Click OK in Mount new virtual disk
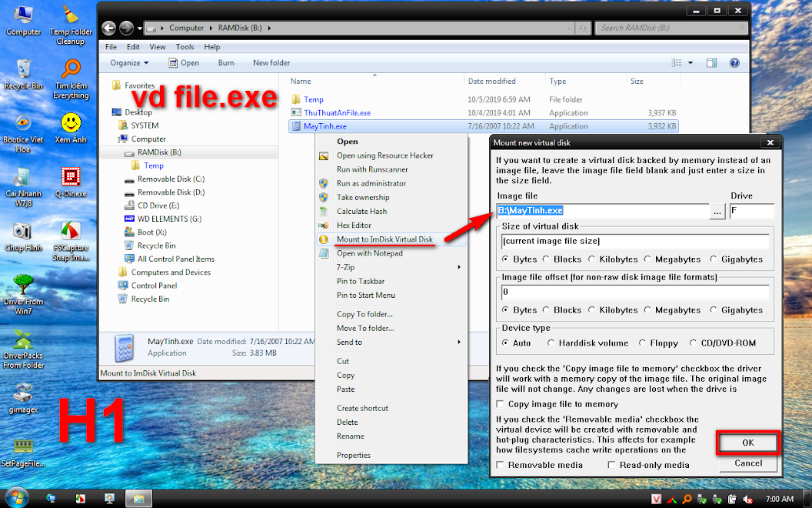 747,443
